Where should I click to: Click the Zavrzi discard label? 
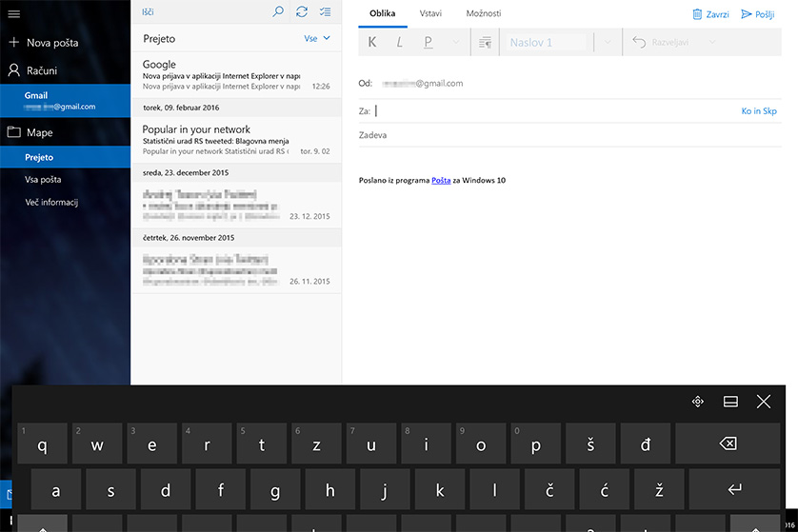pos(717,14)
